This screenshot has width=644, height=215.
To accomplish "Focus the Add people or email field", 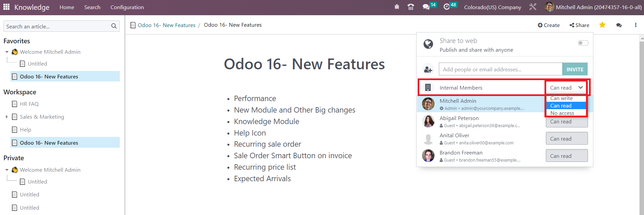I will [500, 69].
